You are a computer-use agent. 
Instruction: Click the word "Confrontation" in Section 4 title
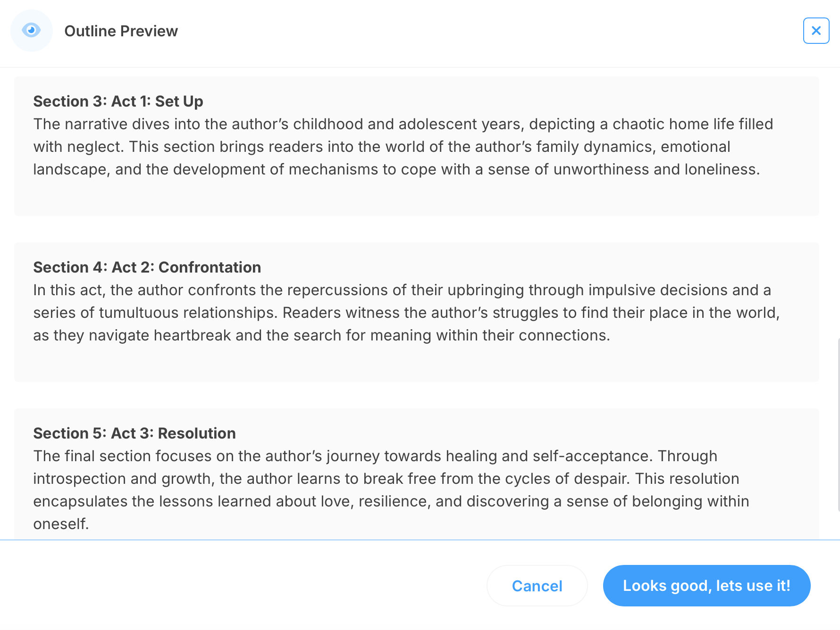point(210,267)
